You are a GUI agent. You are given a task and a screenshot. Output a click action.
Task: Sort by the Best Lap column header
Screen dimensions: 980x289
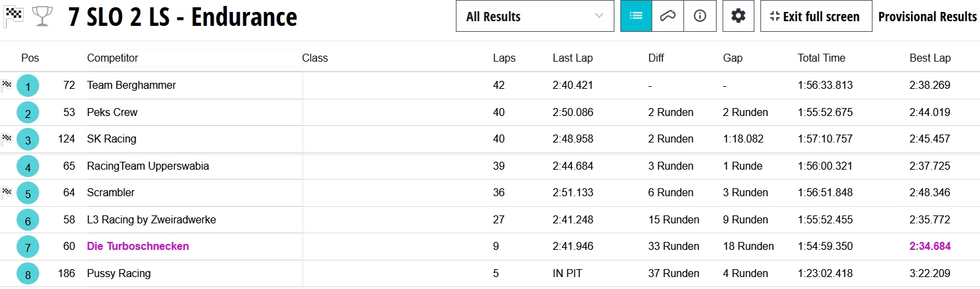point(930,58)
